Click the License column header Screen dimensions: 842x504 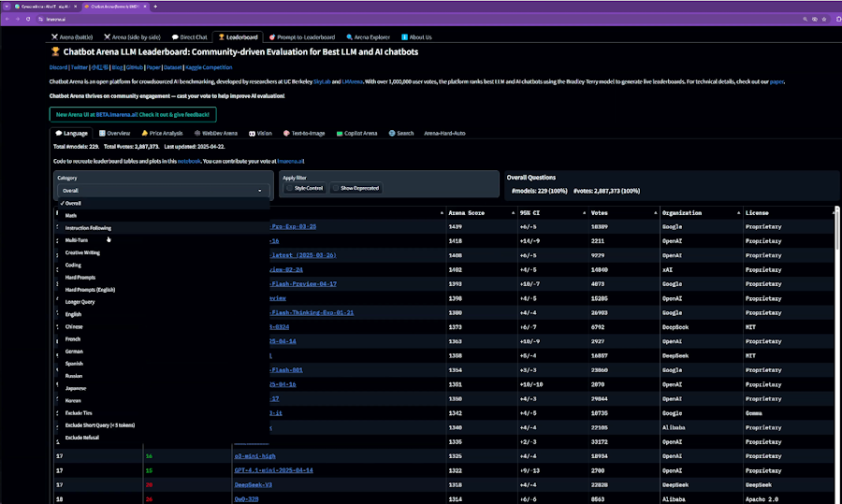coord(757,213)
